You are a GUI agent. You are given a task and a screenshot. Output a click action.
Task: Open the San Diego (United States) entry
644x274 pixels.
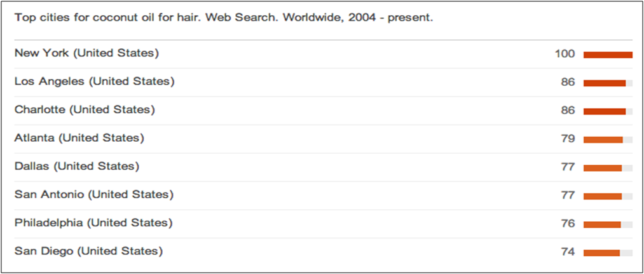tap(88, 251)
